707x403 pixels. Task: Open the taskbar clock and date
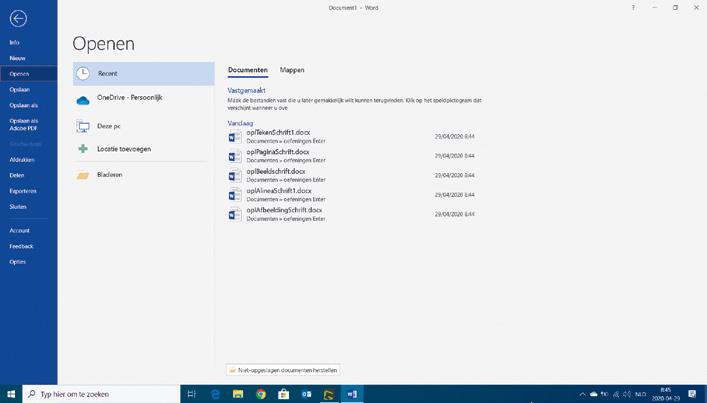666,394
